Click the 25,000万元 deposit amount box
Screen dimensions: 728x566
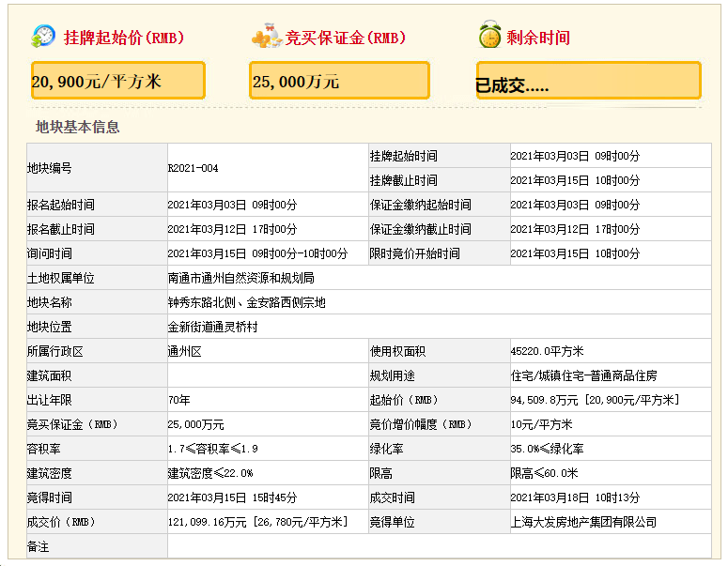(x=339, y=81)
